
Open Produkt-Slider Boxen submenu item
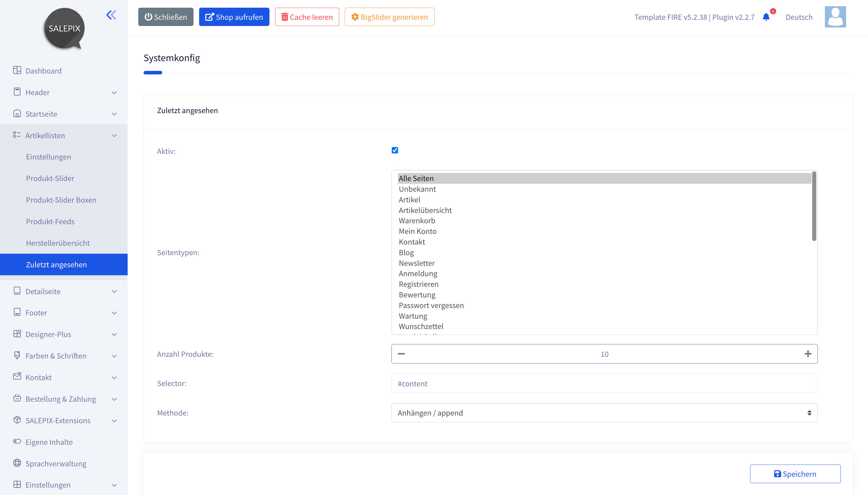pos(61,200)
